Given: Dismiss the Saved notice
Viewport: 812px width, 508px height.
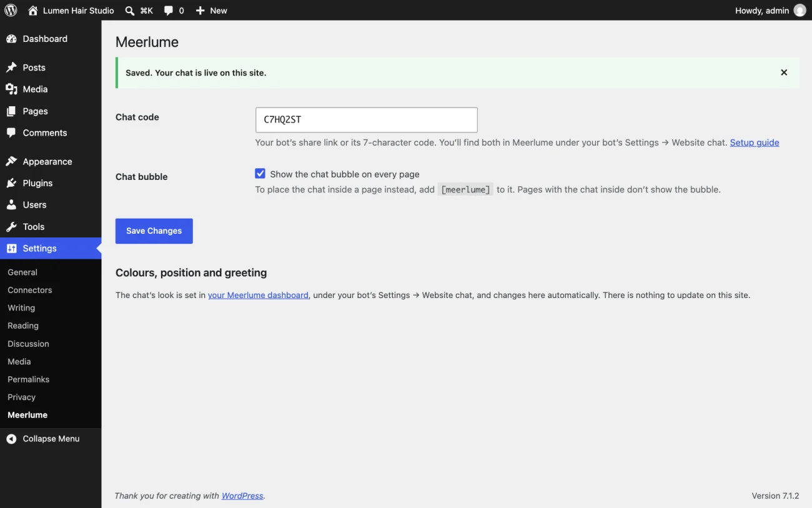Looking at the screenshot, I should click(x=784, y=72).
